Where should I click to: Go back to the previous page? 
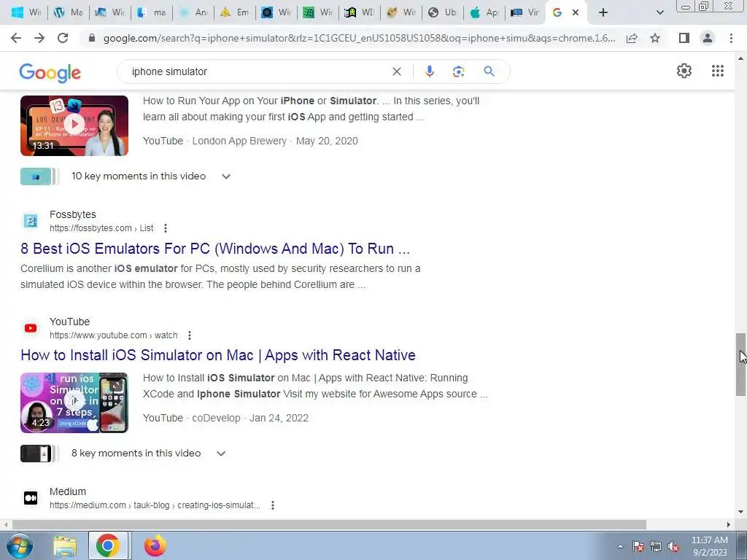16,38
